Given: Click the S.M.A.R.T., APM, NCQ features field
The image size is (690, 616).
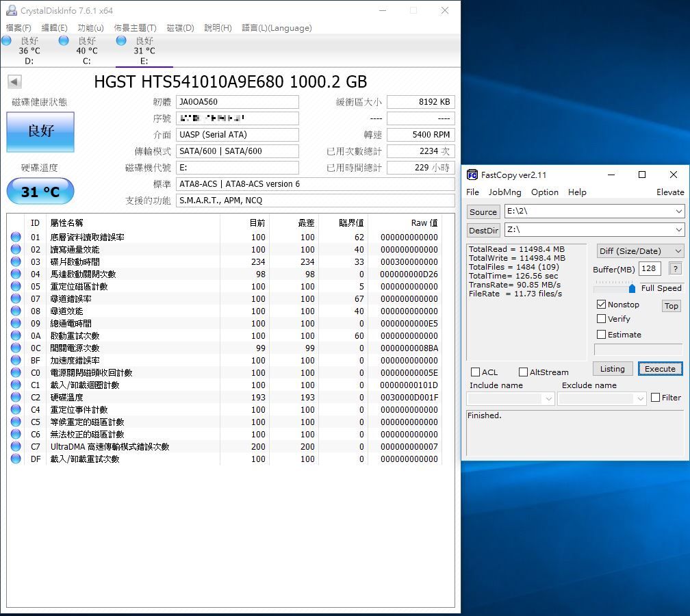Looking at the screenshot, I should click(x=315, y=200).
